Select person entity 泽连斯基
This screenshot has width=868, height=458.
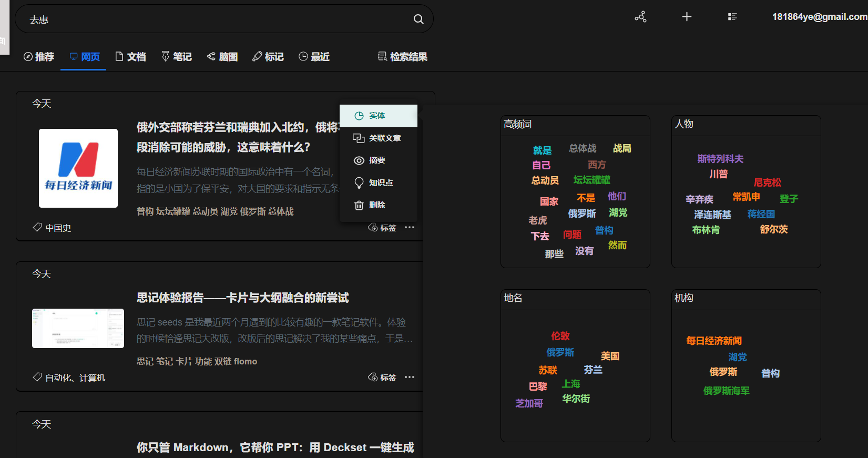coord(712,215)
